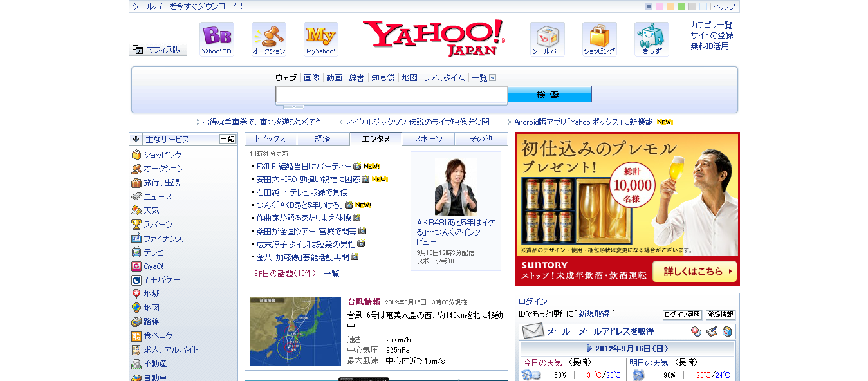Click the Yahoo! Japan logo
This screenshot has width=868, height=381.
(x=434, y=38)
